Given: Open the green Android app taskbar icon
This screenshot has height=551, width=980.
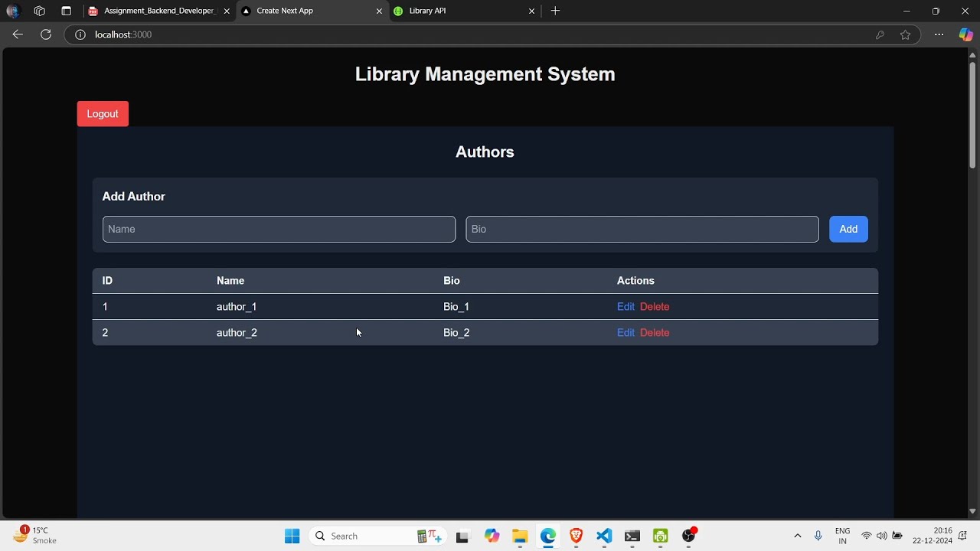Looking at the screenshot, I should pyautogui.click(x=661, y=536).
